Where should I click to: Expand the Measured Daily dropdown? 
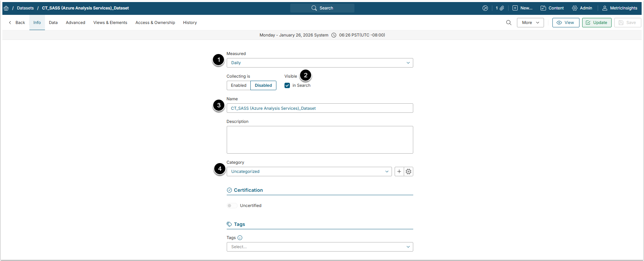pyautogui.click(x=320, y=63)
